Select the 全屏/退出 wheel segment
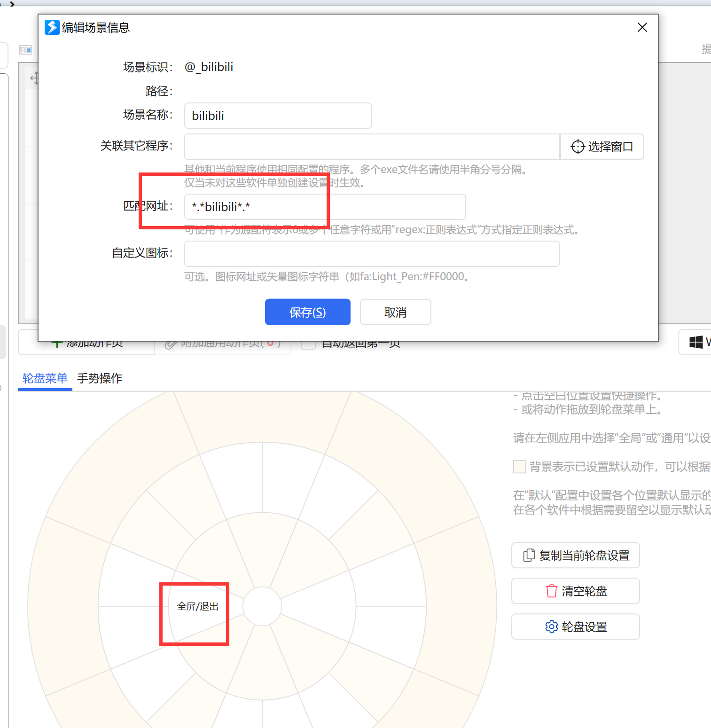This screenshot has width=711, height=728. pos(198,606)
